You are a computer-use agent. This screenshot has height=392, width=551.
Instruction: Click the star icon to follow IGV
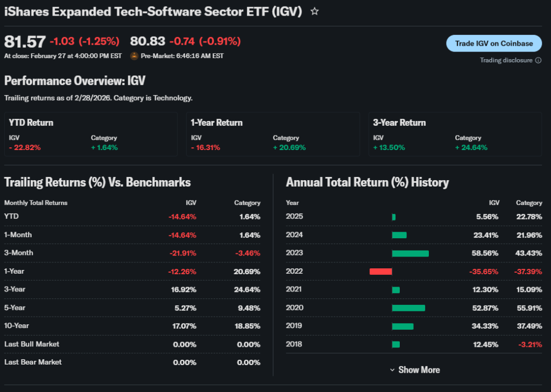point(315,11)
